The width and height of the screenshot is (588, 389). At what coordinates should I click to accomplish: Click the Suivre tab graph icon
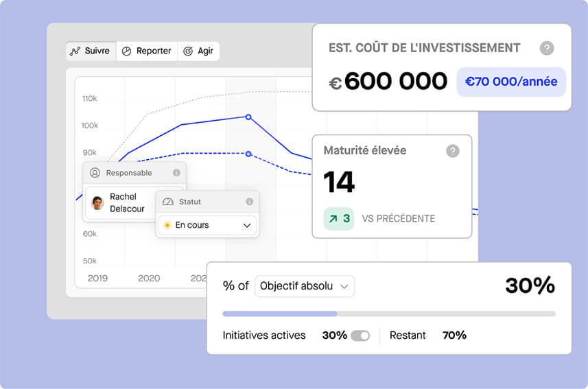click(75, 51)
